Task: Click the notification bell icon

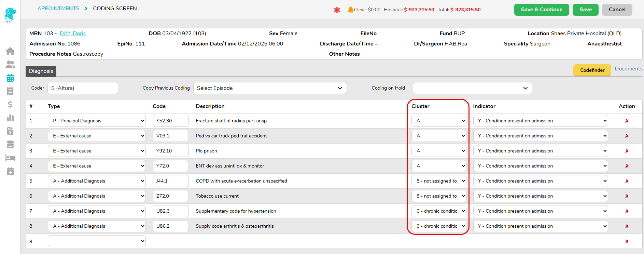Action: [350, 10]
